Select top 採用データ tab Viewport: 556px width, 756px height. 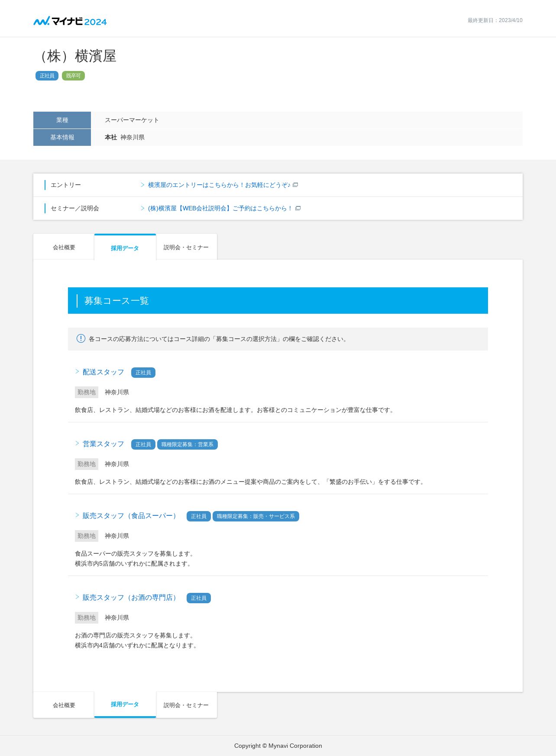click(125, 247)
